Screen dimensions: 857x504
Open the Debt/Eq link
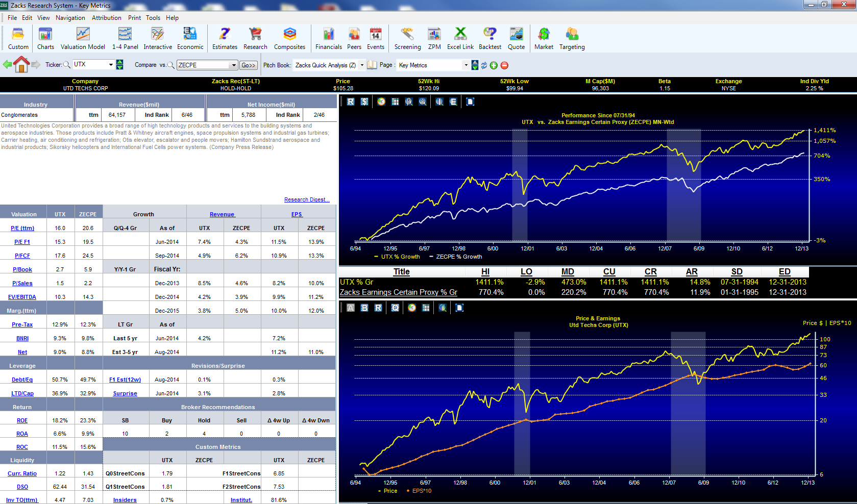tap(22, 380)
